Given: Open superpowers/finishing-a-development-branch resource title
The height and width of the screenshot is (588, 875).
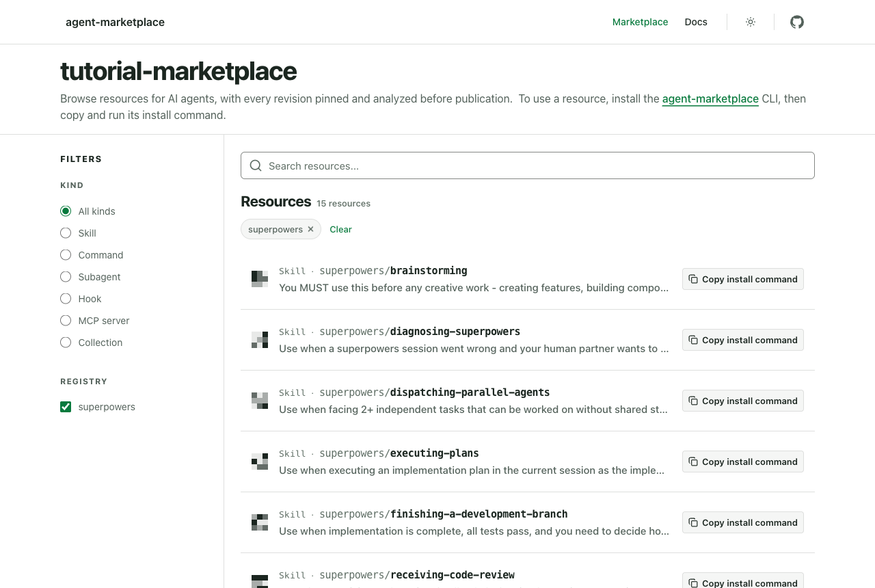Looking at the screenshot, I should 444,514.
